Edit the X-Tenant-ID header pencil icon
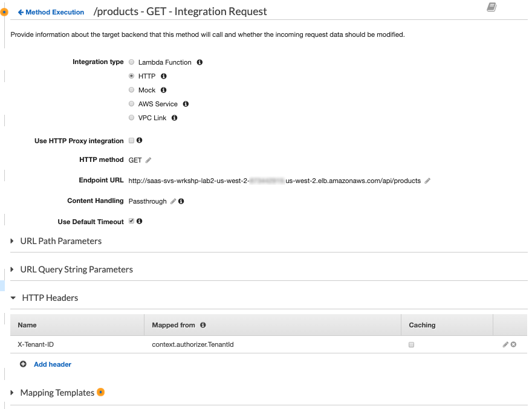 pyautogui.click(x=505, y=344)
